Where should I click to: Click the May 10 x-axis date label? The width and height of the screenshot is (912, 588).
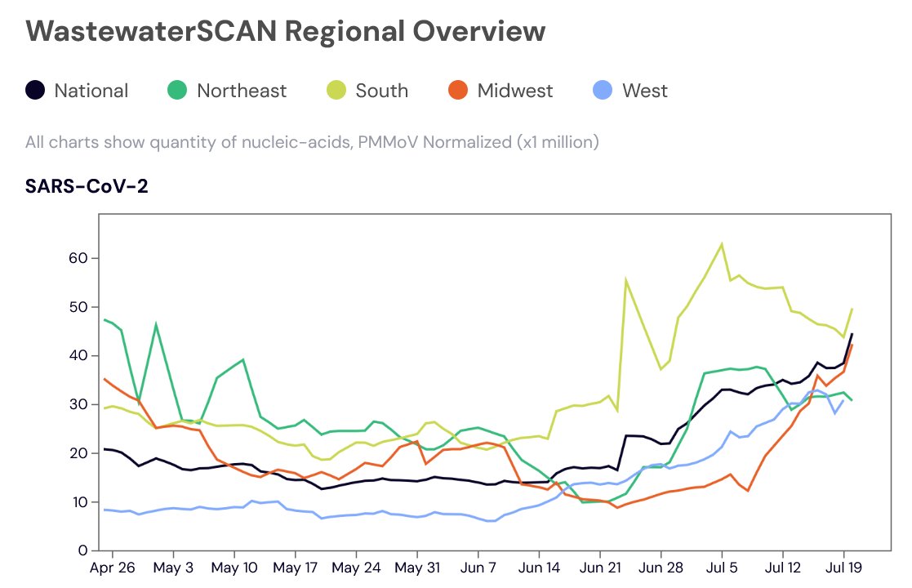tap(234, 568)
